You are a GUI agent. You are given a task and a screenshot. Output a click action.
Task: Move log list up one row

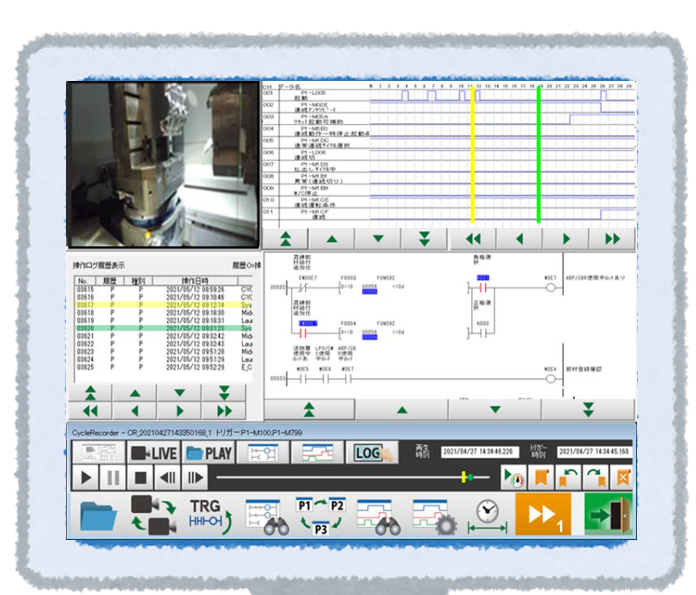[x=135, y=393]
